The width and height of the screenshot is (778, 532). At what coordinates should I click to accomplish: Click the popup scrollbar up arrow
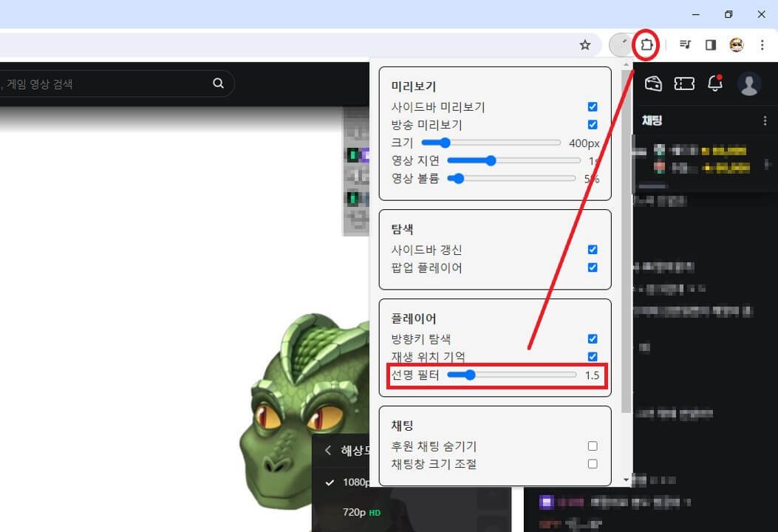(627, 64)
